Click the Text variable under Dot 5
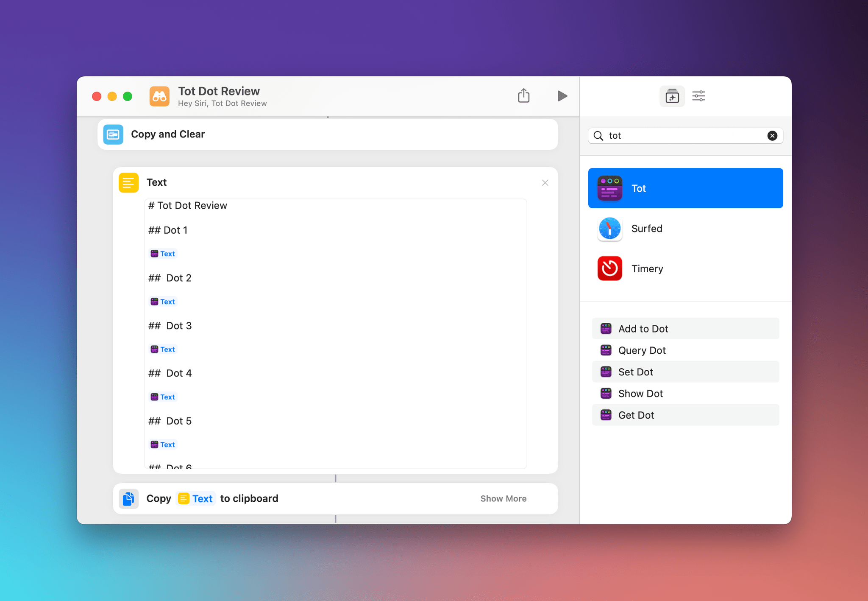 163,444
